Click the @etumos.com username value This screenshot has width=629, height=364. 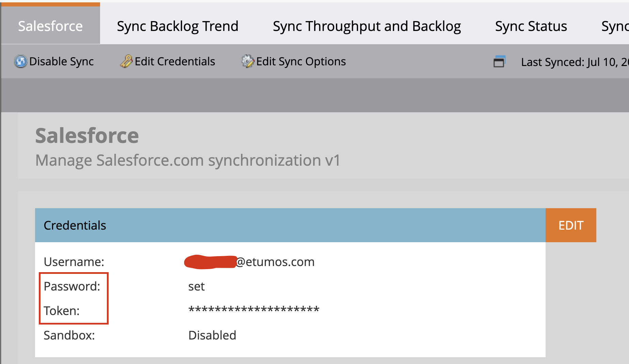pyautogui.click(x=249, y=262)
